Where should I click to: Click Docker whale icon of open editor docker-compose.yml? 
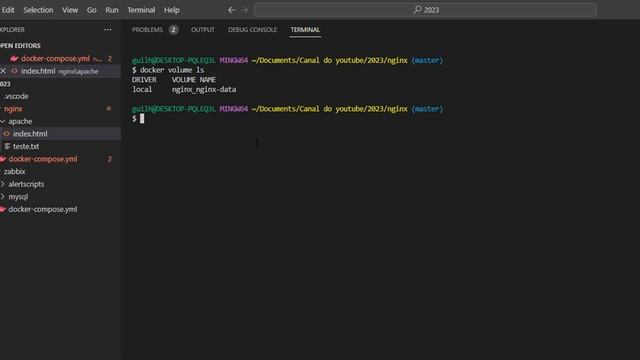coord(15,59)
